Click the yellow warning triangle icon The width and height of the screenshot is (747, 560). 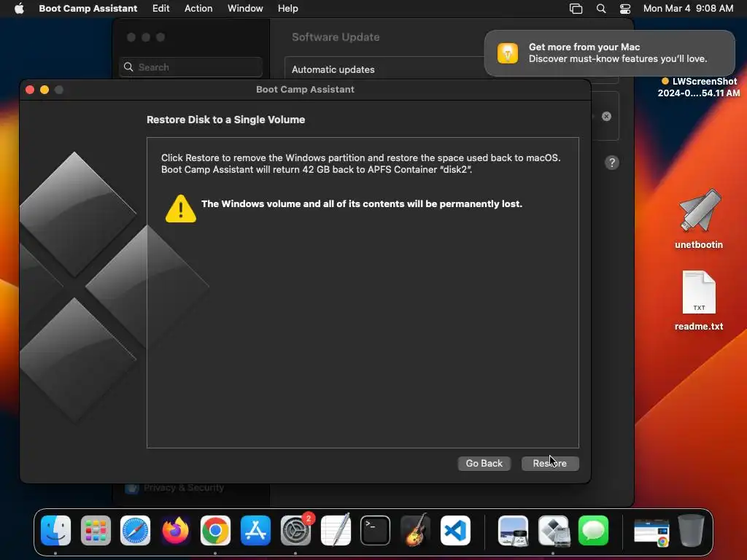point(181,209)
